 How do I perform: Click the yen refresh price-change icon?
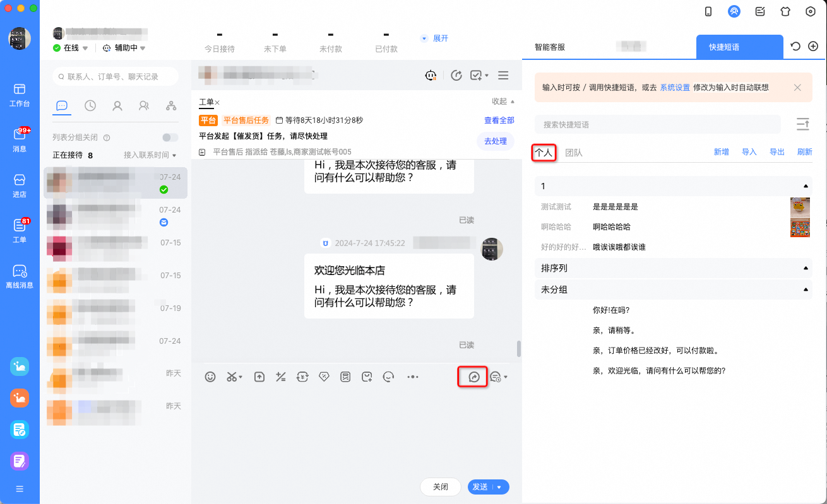coord(302,377)
